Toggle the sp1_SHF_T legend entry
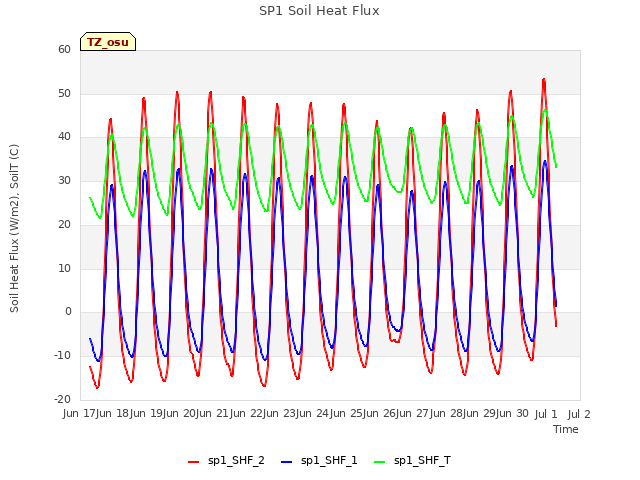The image size is (640, 480). tap(412, 460)
